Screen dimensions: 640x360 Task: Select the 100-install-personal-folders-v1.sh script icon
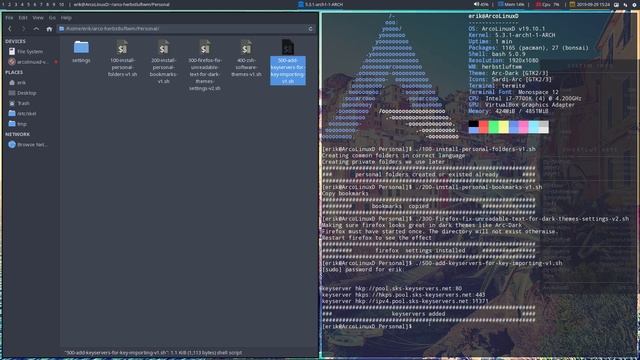tap(122, 48)
